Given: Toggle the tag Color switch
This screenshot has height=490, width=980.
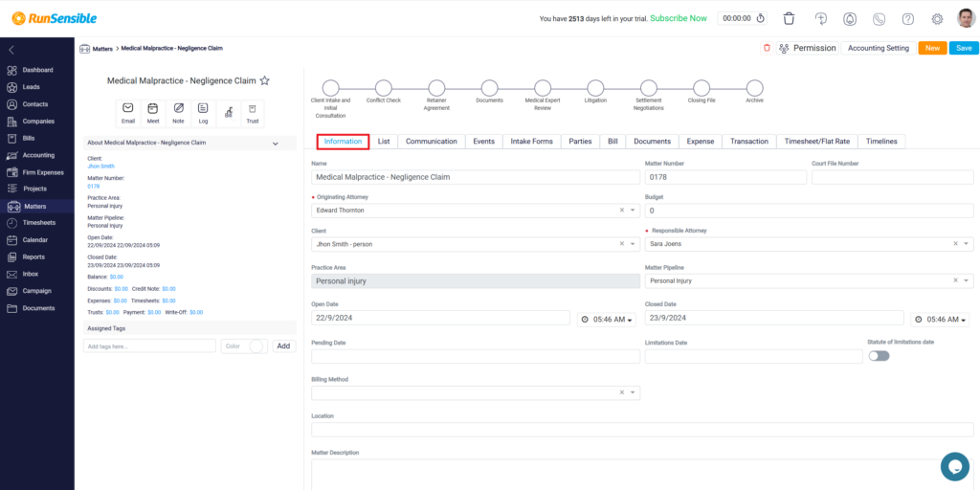Looking at the screenshot, I should [x=256, y=346].
